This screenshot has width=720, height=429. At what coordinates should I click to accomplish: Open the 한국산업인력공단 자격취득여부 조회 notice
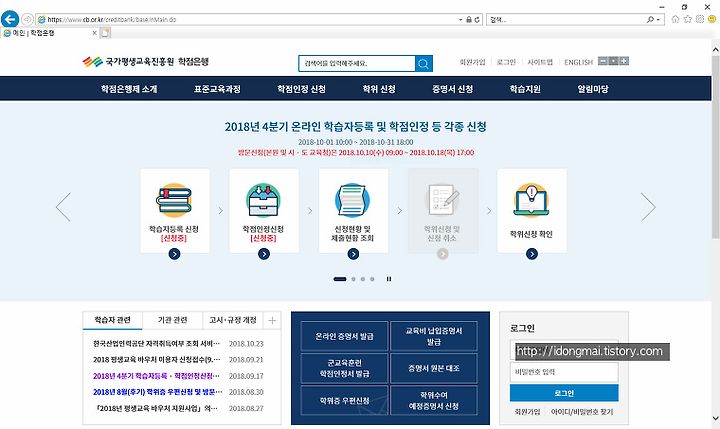[157, 344]
